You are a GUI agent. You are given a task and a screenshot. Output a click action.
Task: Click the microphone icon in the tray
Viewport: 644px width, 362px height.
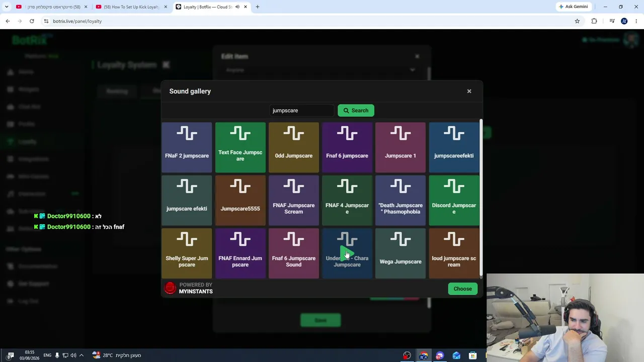click(57, 355)
